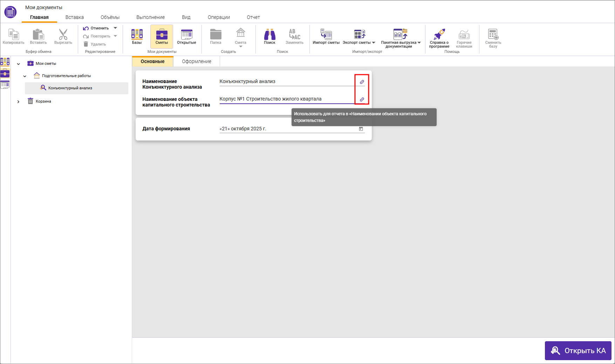Open the Вставка ribbon tab
Screen dimensions: 615x364
pos(74,17)
